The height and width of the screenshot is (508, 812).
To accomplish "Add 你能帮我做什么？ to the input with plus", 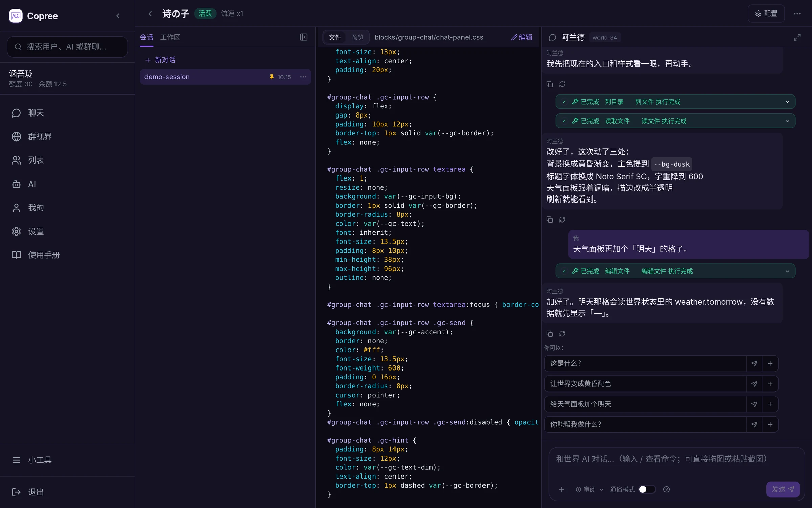I will (x=770, y=424).
